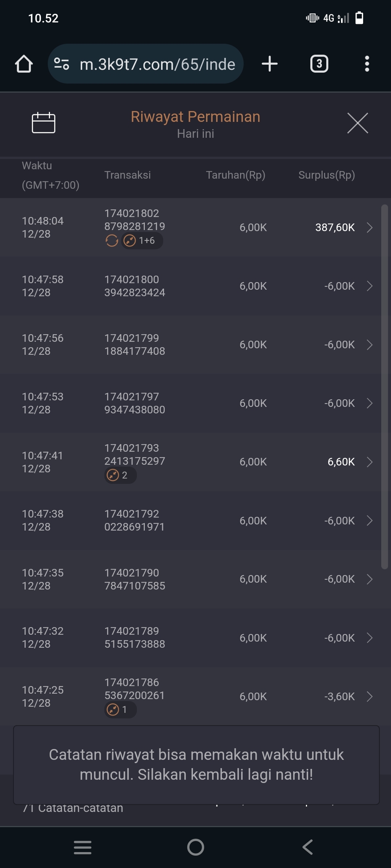Open transaction 174021799 1884177408
This screenshot has height=868, width=391.
pyautogui.click(x=135, y=345)
